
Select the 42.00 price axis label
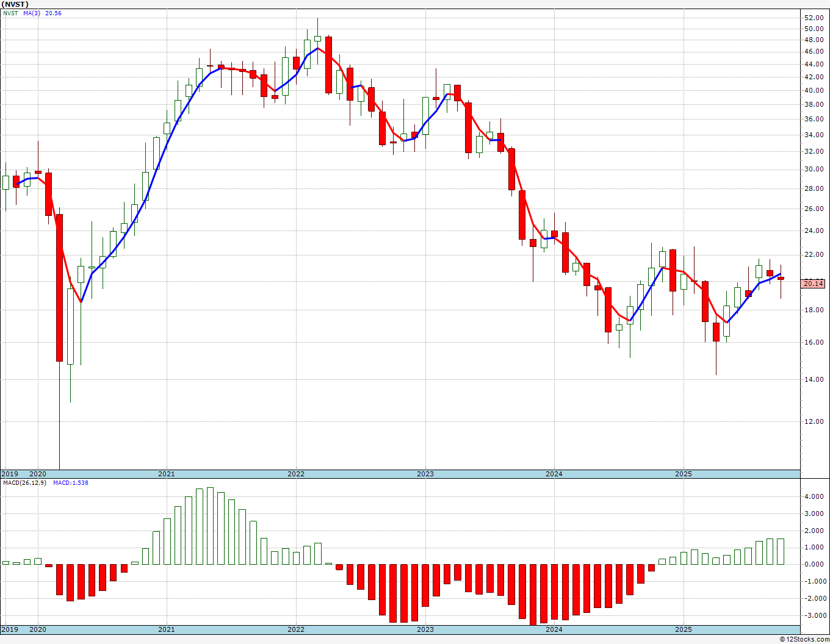click(x=814, y=77)
